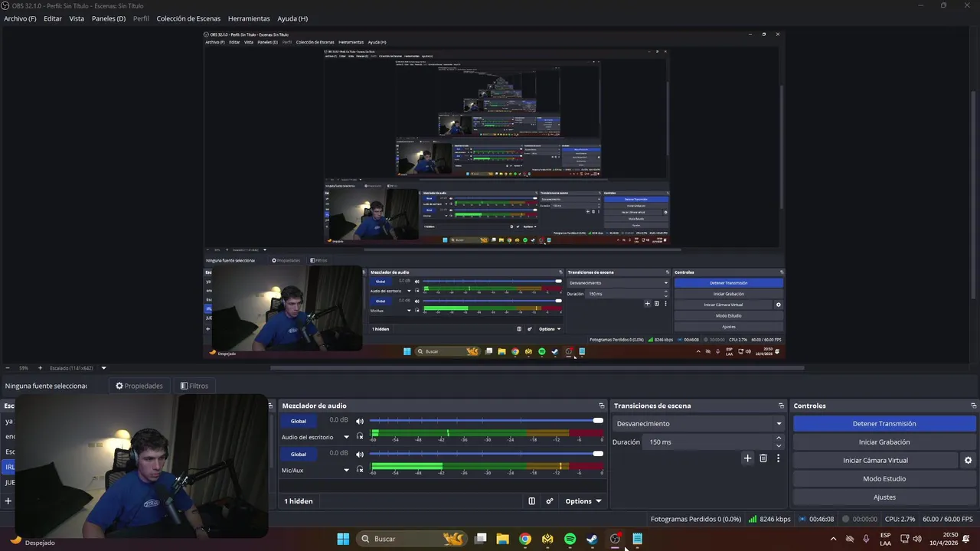Zoom out the preview with minus icon
The height and width of the screenshot is (551, 980).
(x=8, y=368)
